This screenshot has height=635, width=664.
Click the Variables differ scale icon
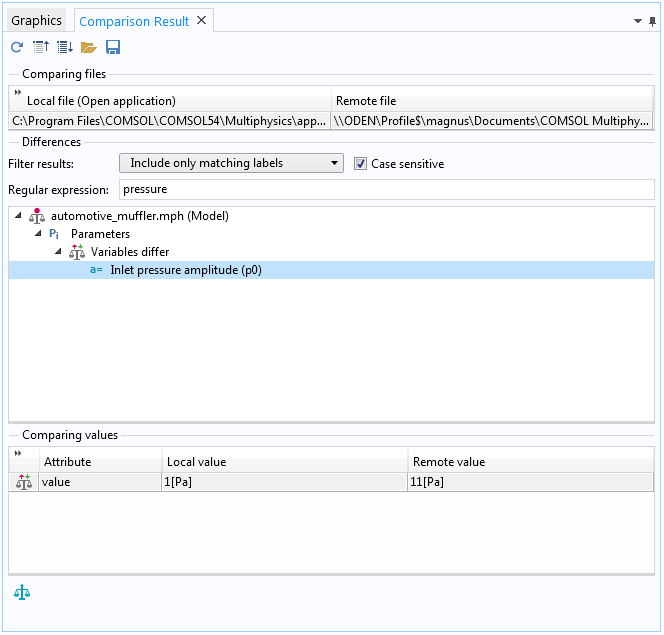(x=77, y=252)
